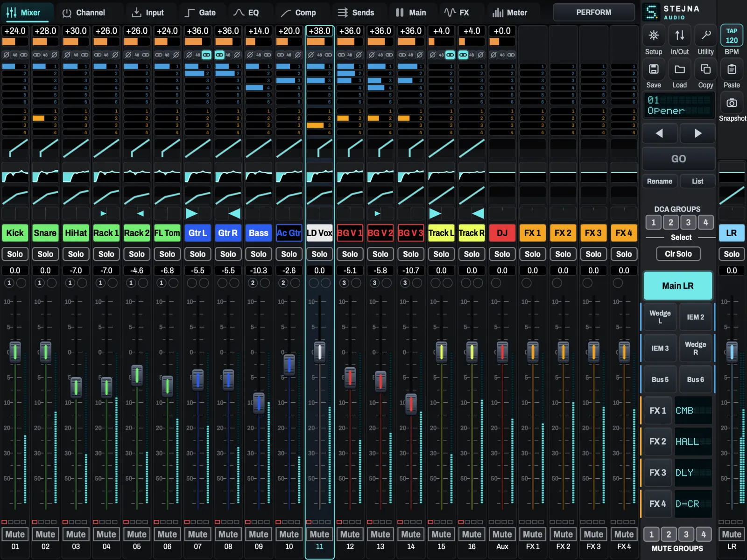This screenshot has width=747, height=560.
Task: Mute channel 01 Kick
Action: click(15, 534)
